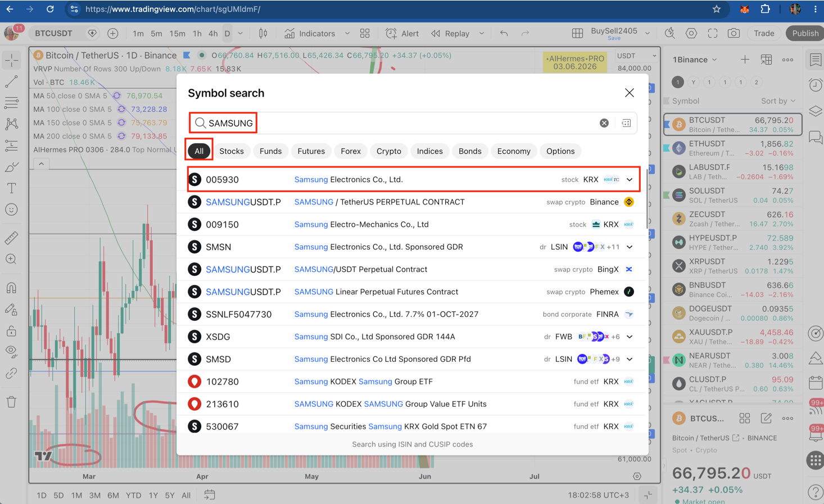Select the Funds filter tab

270,151
